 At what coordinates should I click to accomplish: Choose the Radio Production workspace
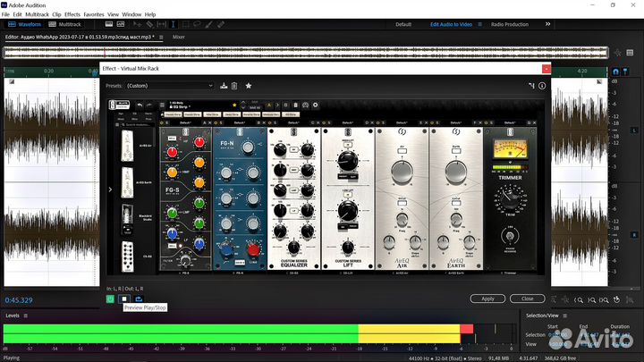coord(510,25)
